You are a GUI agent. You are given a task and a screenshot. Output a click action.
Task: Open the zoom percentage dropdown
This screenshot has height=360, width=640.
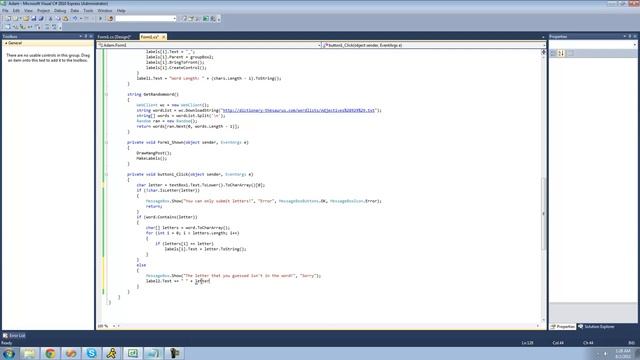click(x=114, y=326)
